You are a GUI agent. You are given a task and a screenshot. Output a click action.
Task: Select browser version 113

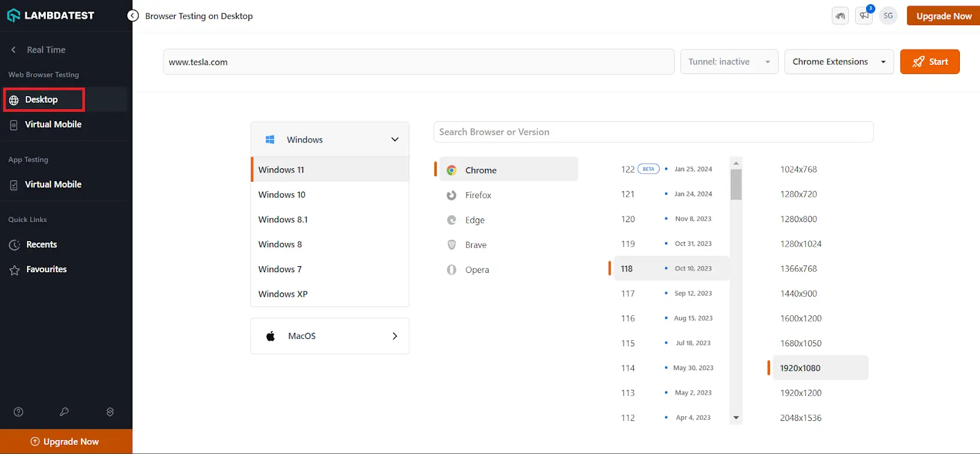(671, 393)
